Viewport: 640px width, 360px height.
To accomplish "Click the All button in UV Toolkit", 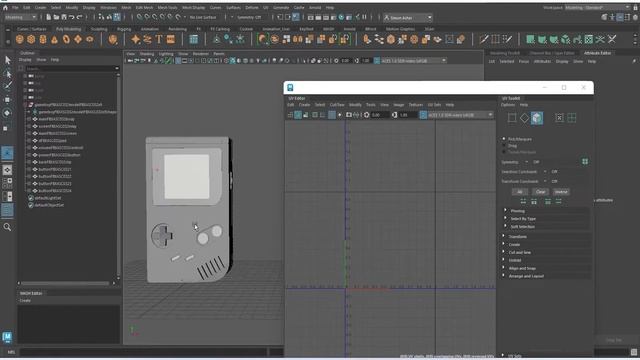I will (520, 192).
